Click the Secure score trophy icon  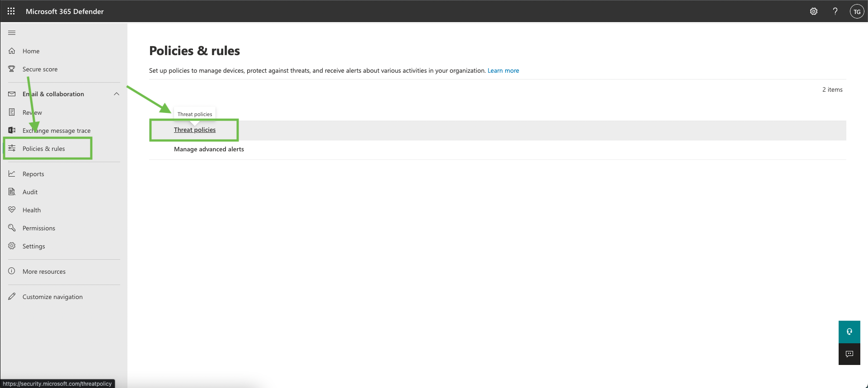[12, 69]
